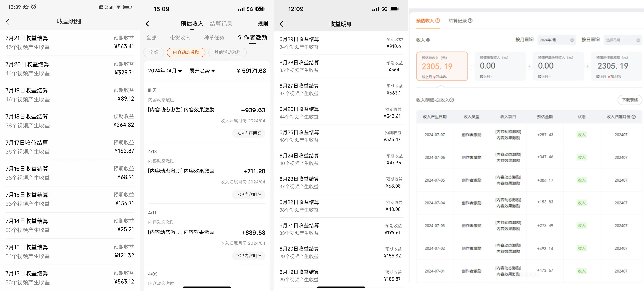Toggle the 收入 eye visibility icon
This screenshot has width=644, height=291.
[428, 40]
